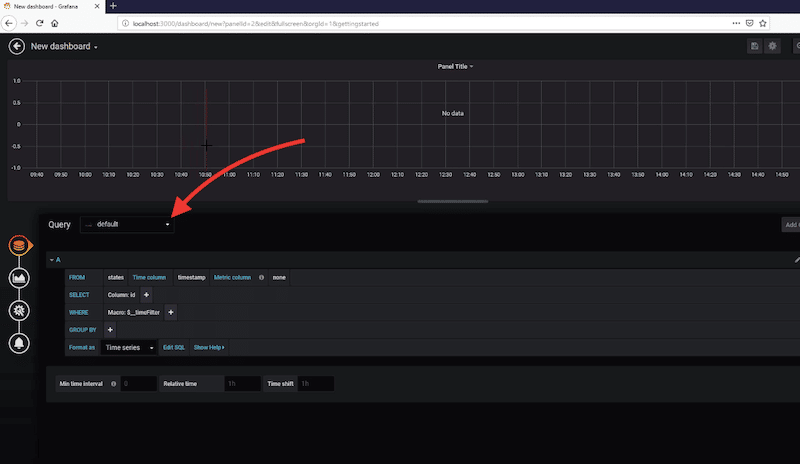Click the Min time interval info icon
The height and width of the screenshot is (464, 800).
[x=113, y=384]
